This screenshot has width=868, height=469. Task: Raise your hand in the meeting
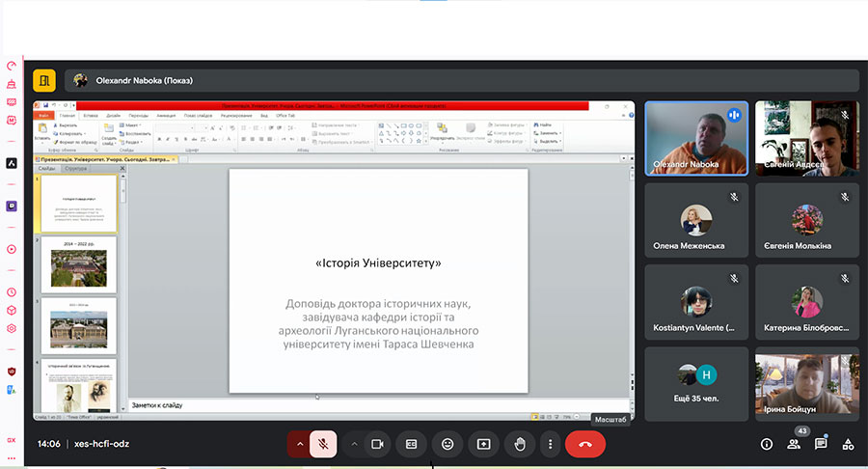[x=519, y=444]
